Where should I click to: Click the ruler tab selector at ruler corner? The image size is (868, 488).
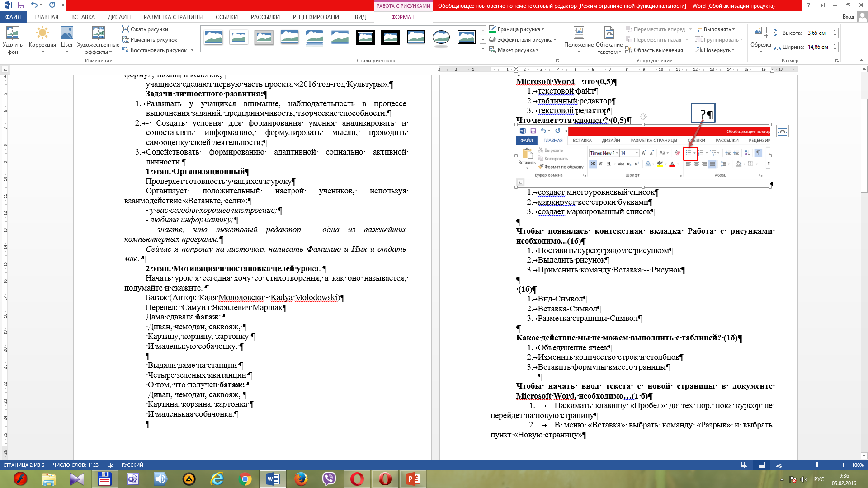click(x=5, y=70)
